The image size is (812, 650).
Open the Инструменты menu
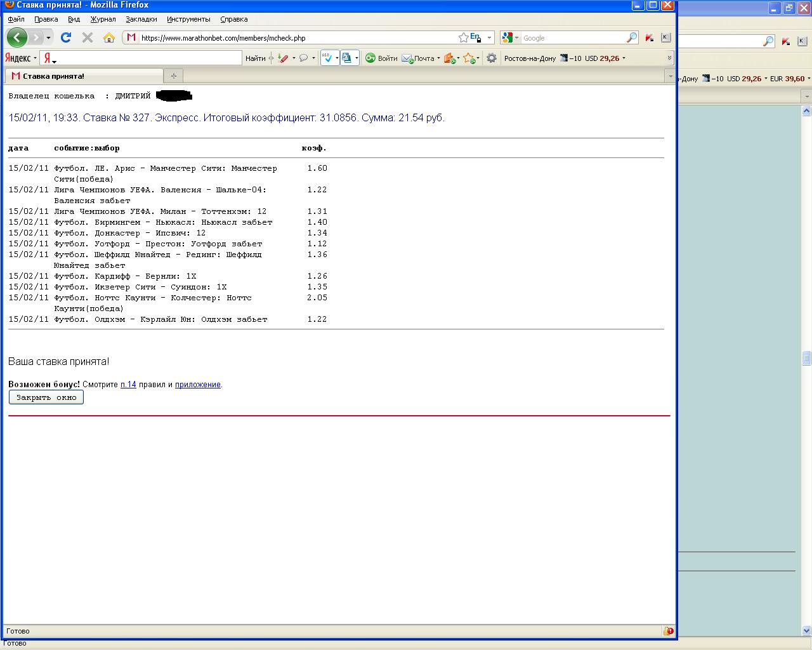(x=188, y=19)
